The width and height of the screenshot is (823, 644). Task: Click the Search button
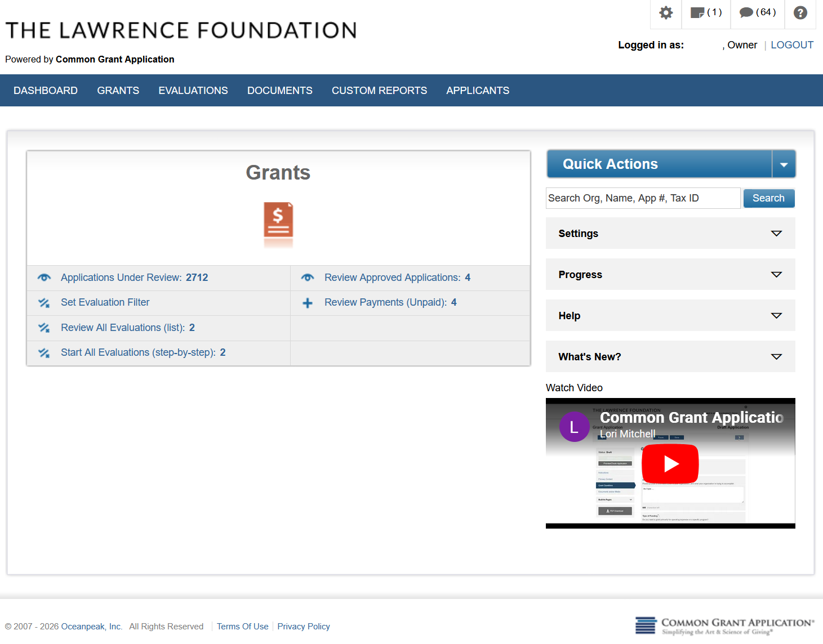click(x=769, y=198)
